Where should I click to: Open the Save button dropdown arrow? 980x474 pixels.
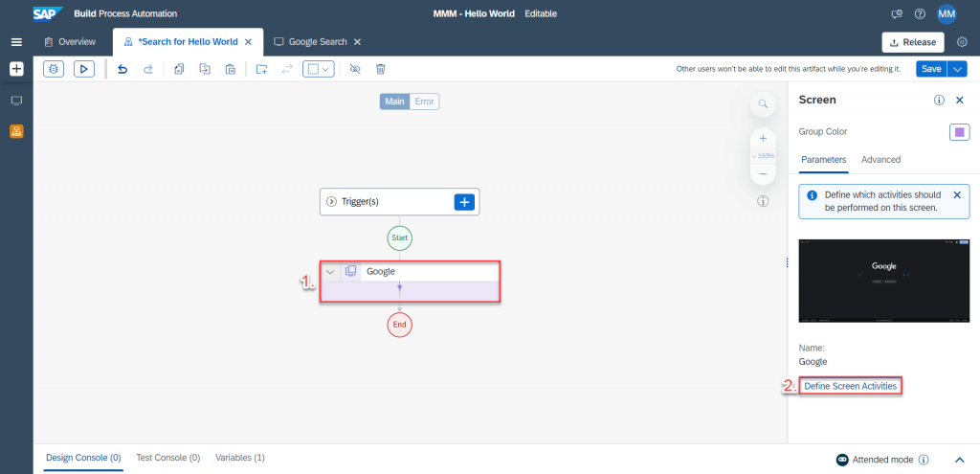click(x=957, y=69)
